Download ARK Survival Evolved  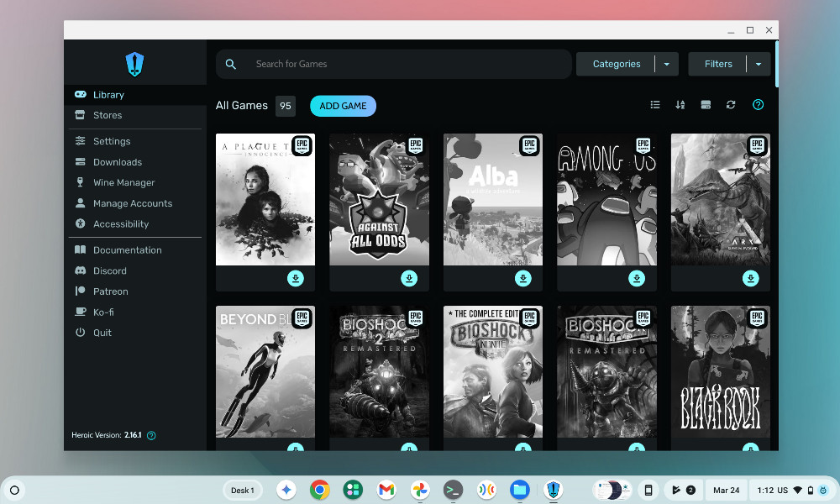click(x=750, y=279)
